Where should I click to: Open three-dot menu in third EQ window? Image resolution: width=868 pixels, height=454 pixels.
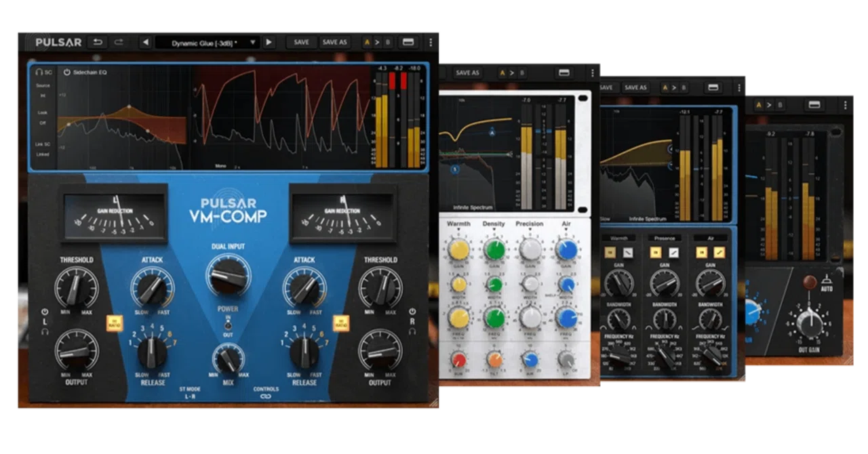click(x=741, y=87)
